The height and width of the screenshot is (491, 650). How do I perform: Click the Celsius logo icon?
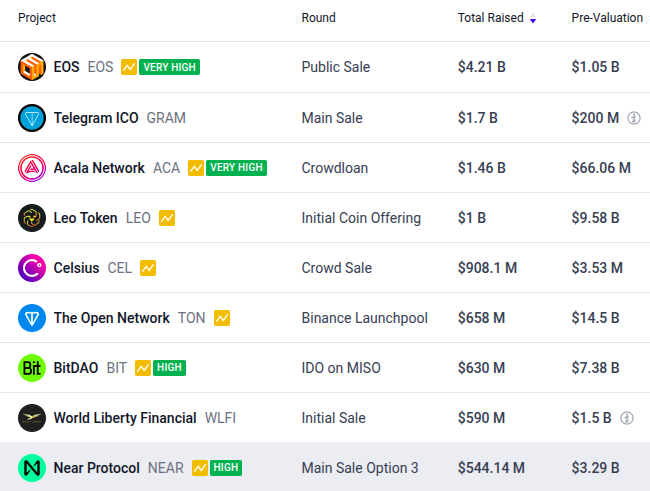pos(32,268)
